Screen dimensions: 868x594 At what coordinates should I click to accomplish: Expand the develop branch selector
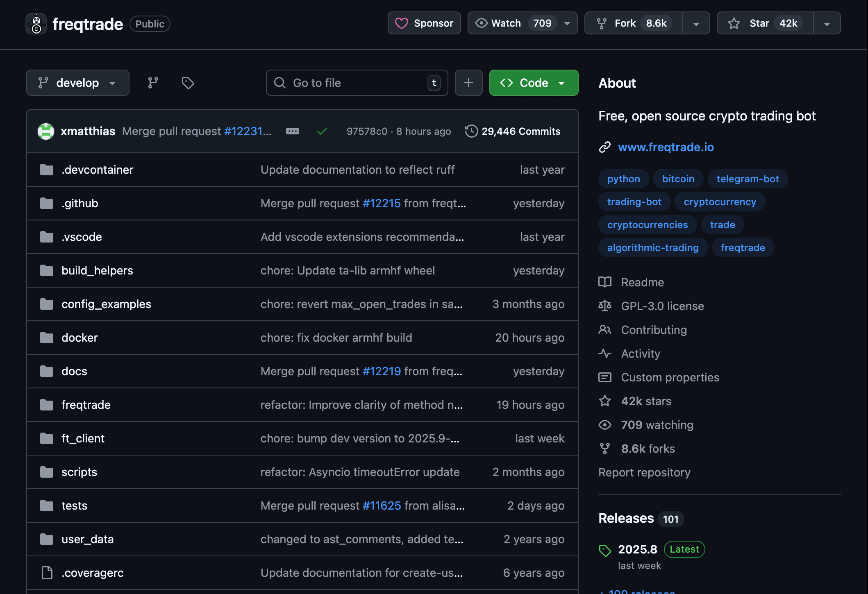(x=77, y=83)
